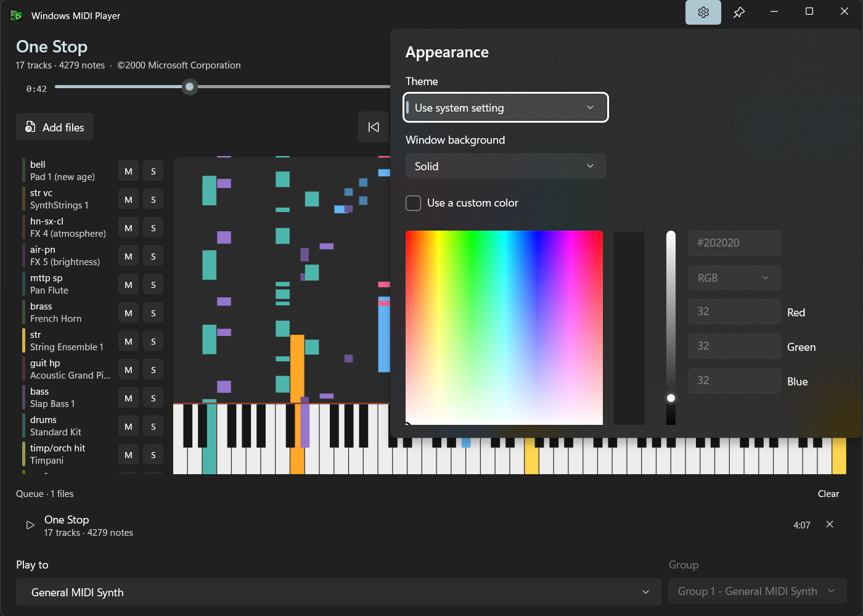Pin the window with the pushpin icon
This screenshot has width=863, height=616.
point(738,12)
